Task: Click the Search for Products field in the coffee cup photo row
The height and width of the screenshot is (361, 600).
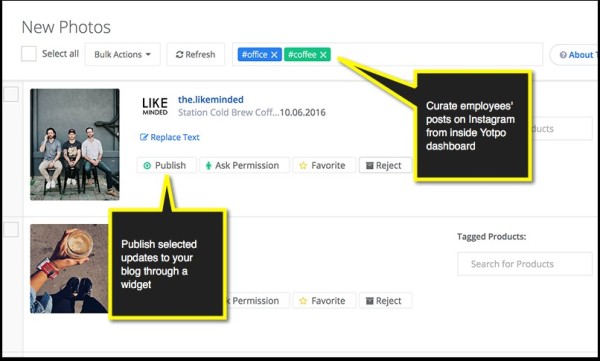Action: click(x=525, y=264)
